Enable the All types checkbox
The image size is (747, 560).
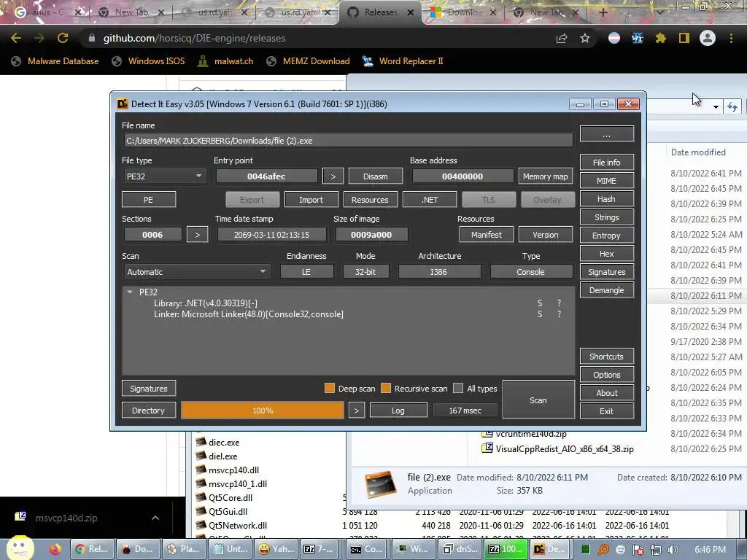coord(458,388)
